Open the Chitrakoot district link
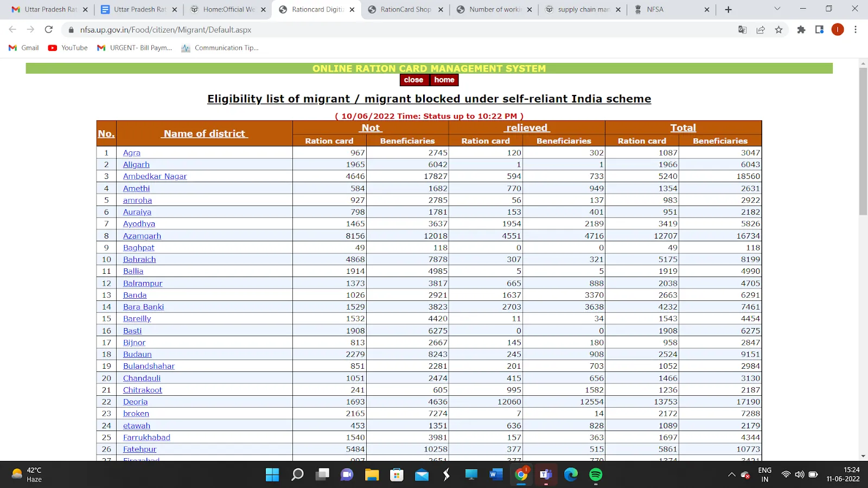868x488 pixels. (x=143, y=390)
